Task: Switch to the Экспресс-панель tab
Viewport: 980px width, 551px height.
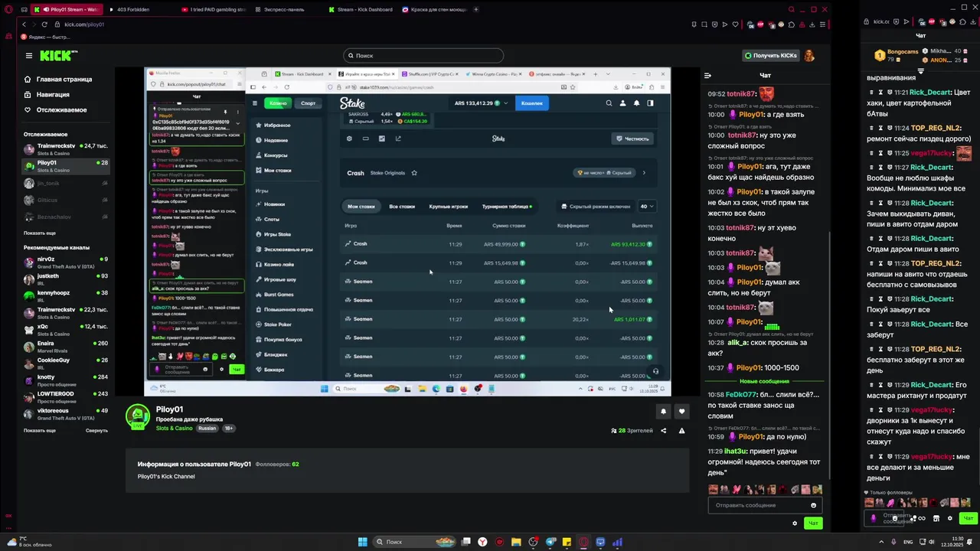Action: (x=285, y=9)
